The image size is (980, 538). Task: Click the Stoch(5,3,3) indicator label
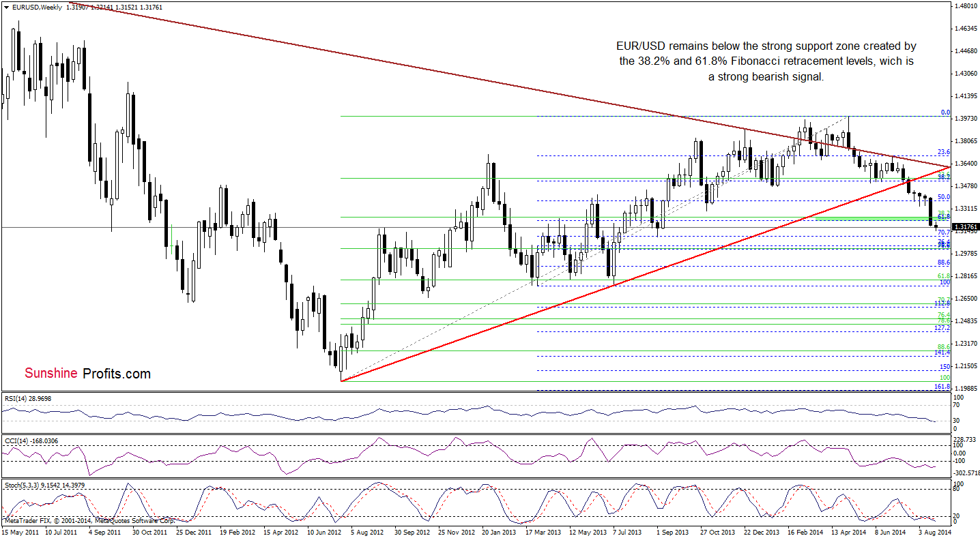(x=44, y=485)
